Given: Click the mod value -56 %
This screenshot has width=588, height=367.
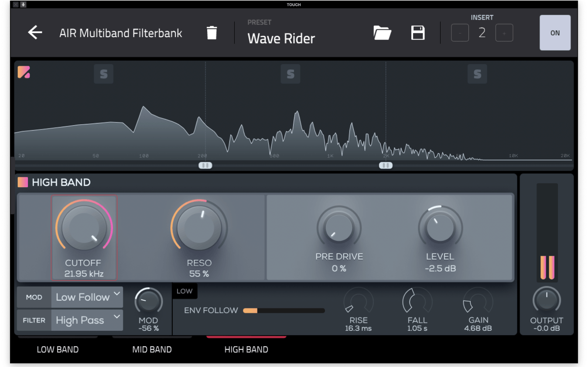Looking at the screenshot, I should point(148,328).
